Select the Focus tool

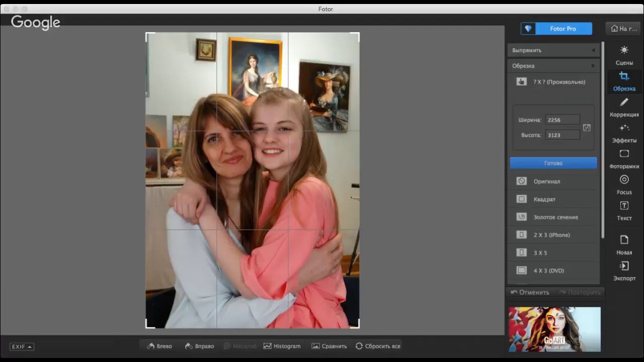click(x=624, y=185)
